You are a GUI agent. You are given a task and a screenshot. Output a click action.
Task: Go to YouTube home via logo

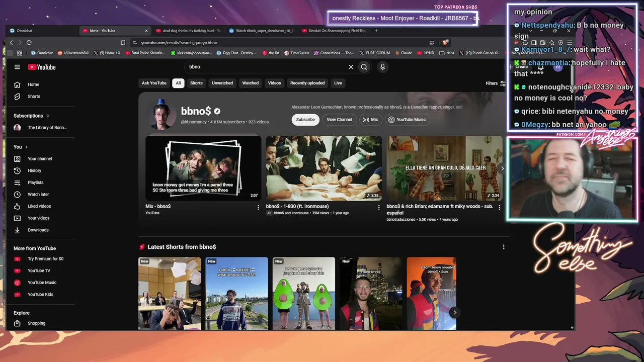point(42,67)
